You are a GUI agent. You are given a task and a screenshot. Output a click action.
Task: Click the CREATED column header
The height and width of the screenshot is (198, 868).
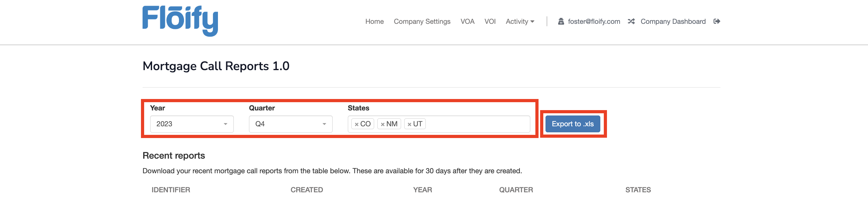pos(307,190)
